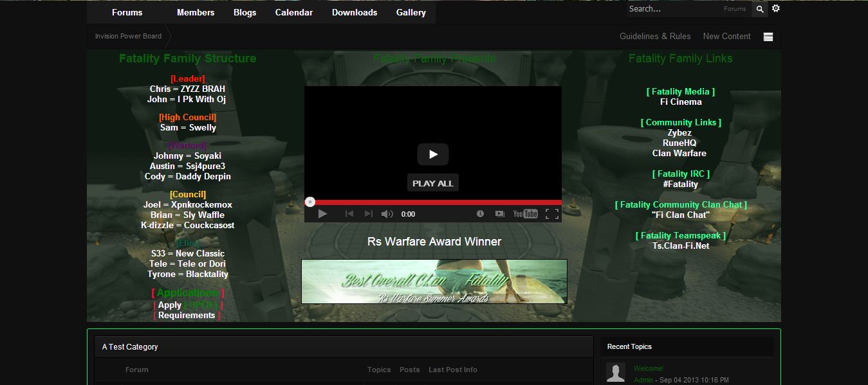Go to the Blogs tab
868x385 pixels.
pos(245,12)
